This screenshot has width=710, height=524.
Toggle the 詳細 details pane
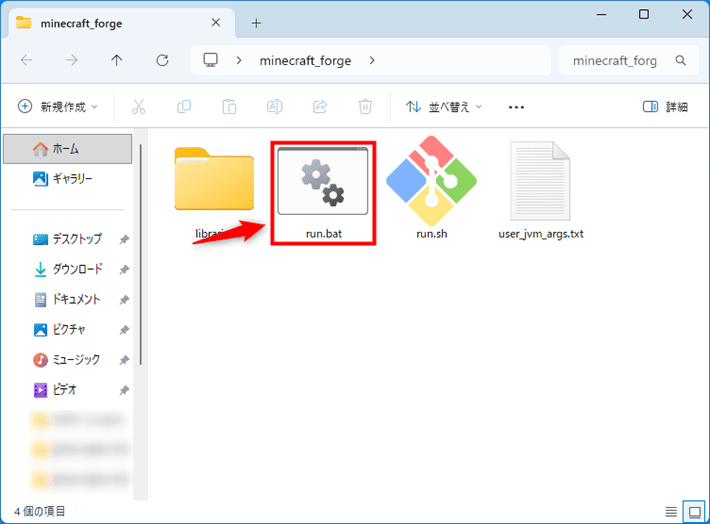(x=665, y=107)
